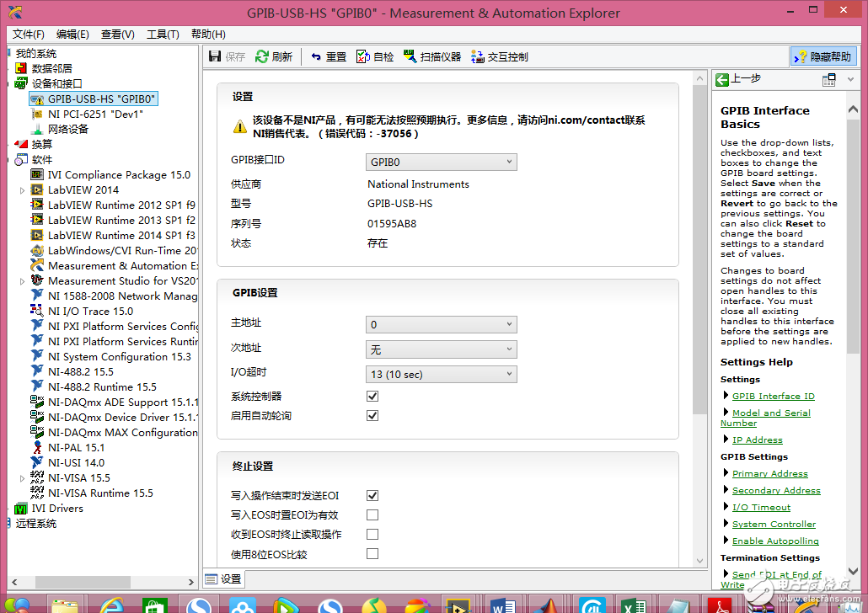Open Secondary Address (次地址) dropdown
The height and width of the screenshot is (613, 868).
click(442, 349)
